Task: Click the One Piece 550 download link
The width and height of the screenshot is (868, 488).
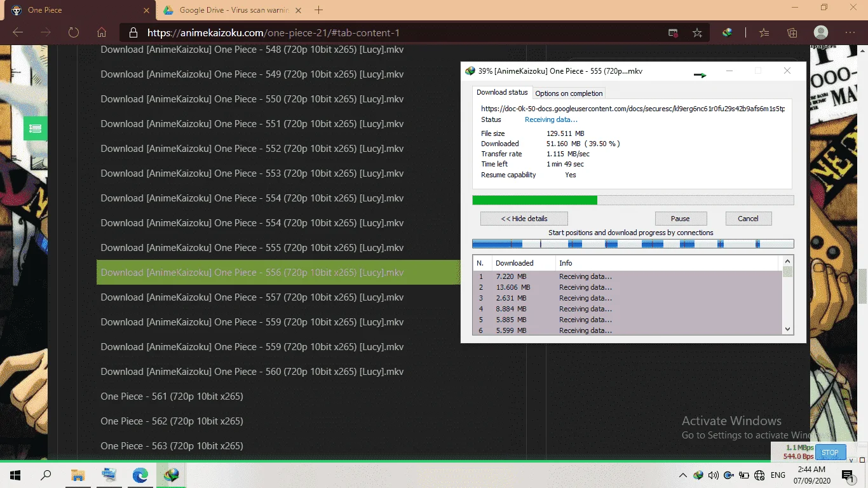Action: (x=252, y=99)
